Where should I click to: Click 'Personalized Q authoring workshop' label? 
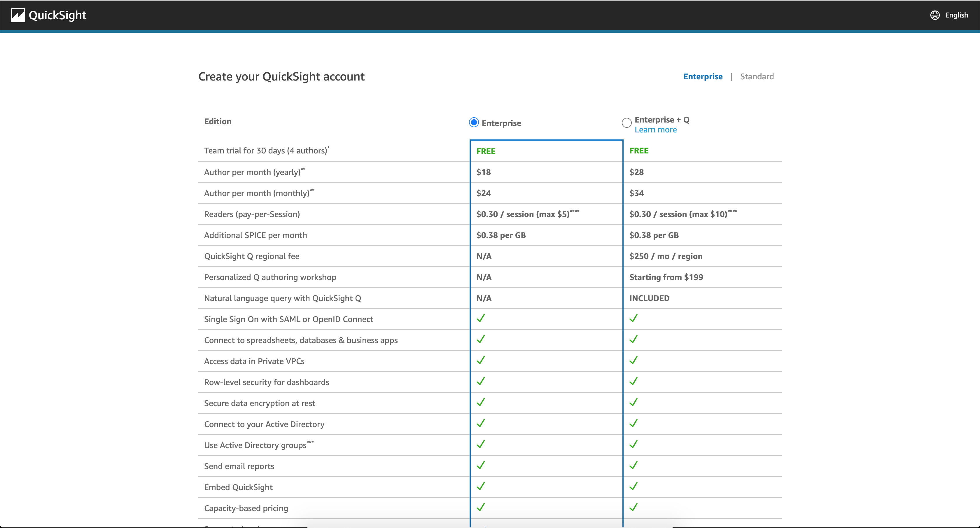[x=270, y=277]
